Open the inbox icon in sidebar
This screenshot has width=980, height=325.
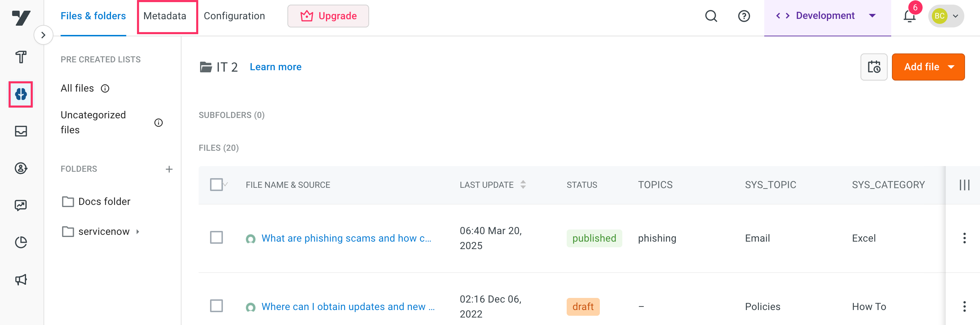coord(21,131)
